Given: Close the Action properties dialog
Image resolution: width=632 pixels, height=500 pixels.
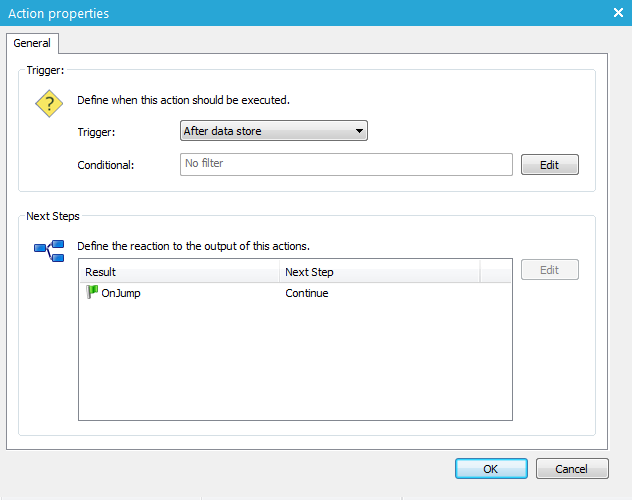Looking at the screenshot, I should pyautogui.click(x=617, y=13).
